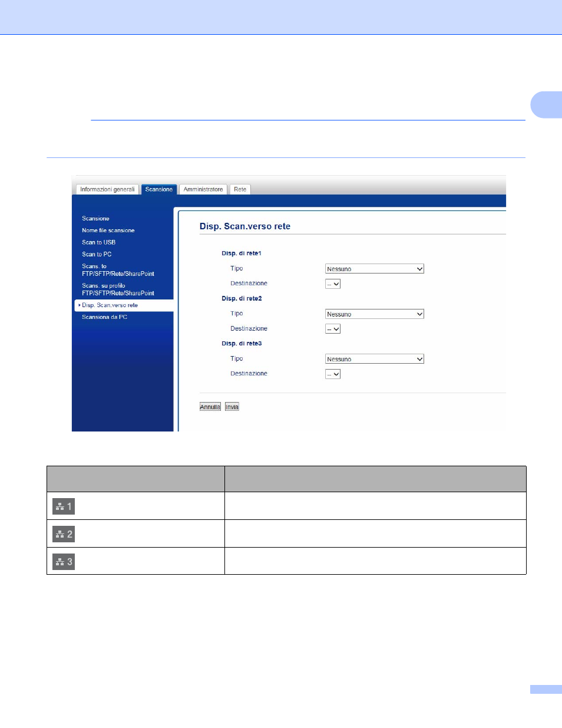Expand Tipo dropdown for Disp. di rete1
The width and height of the screenshot is (562, 728).
(375, 269)
